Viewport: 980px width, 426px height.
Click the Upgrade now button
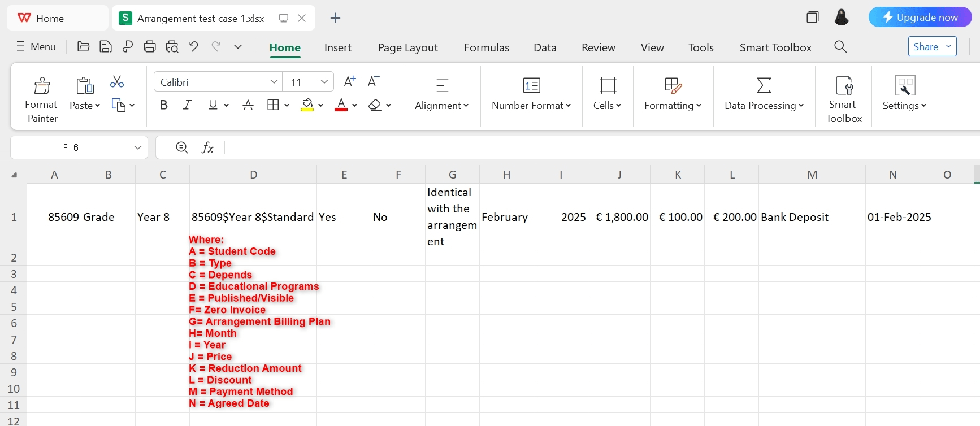click(920, 18)
